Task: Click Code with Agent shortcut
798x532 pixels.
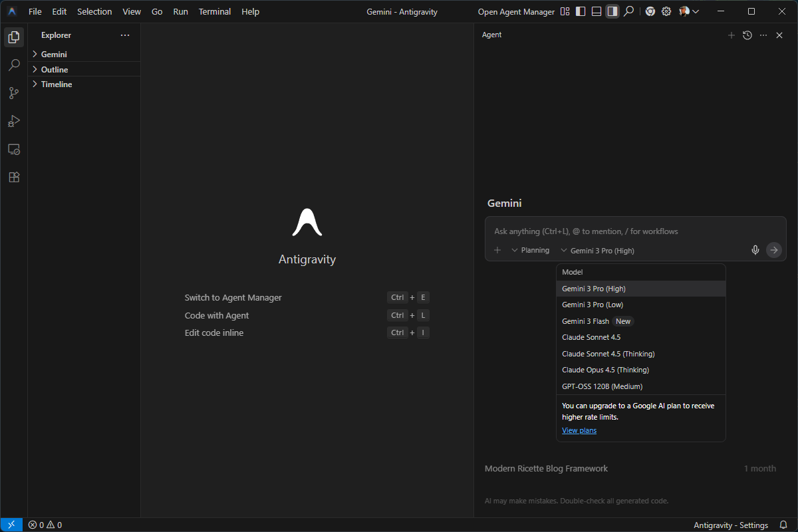Action: 217,315
